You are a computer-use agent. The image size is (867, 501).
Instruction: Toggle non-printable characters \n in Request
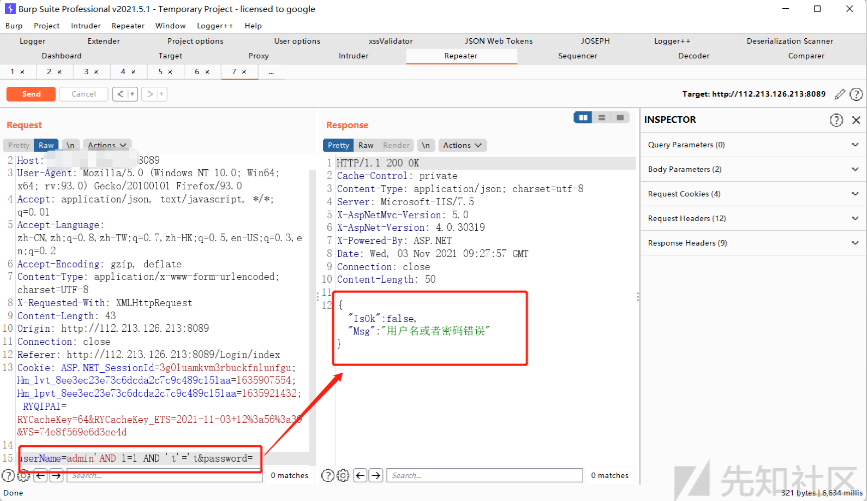point(70,145)
